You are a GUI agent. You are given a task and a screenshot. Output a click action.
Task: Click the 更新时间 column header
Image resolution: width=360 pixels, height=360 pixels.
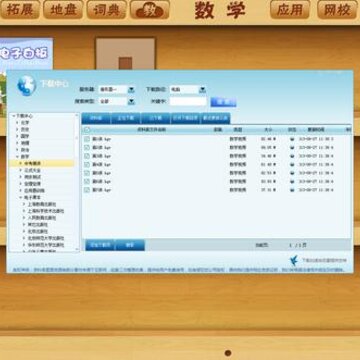(x=315, y=130)
